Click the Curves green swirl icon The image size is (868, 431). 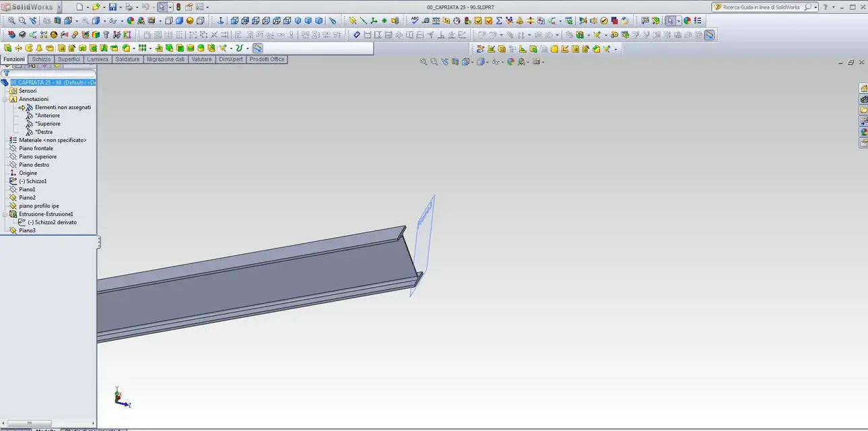click(x=239, y=48)
